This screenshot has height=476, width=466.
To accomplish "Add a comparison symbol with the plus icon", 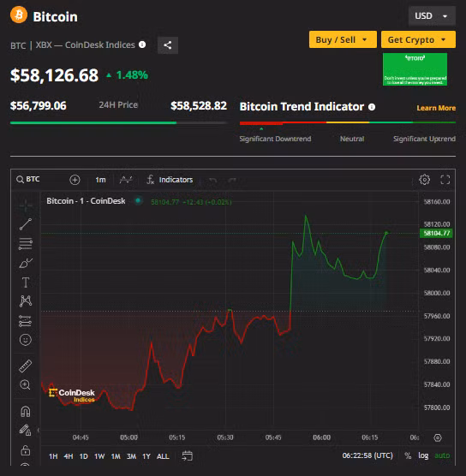I will pos(75,180).
